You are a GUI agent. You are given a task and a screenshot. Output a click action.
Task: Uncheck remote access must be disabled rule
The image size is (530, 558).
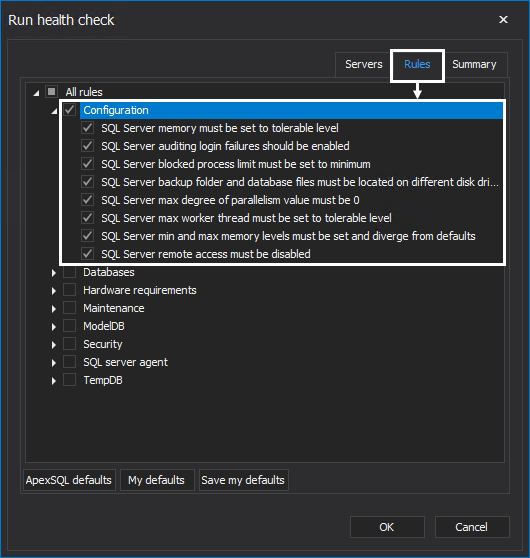point(88,254)
